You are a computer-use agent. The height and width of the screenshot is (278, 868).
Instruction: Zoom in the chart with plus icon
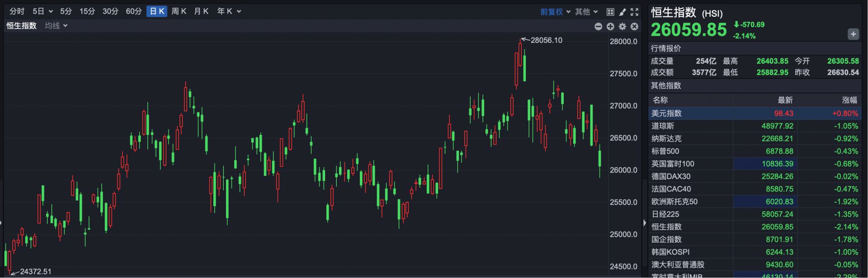click(x=610, y=27)
